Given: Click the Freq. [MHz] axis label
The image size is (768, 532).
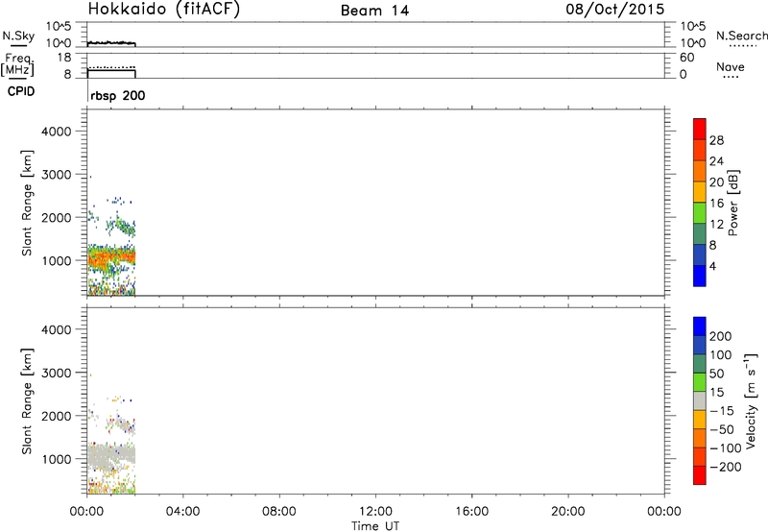Looking at the screenshot, I should pyautogui.click(x=17, y=65).
